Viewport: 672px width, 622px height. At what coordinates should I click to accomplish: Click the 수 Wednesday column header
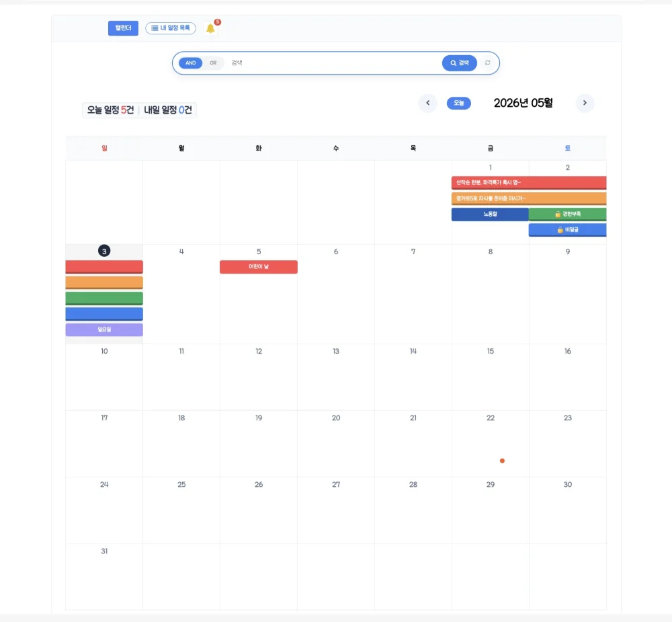[x=336, y=149]
